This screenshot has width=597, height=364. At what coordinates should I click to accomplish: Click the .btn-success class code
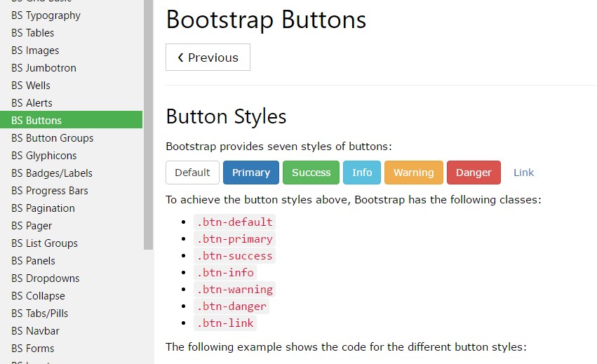pyautogui.click(x=234, y=255)
